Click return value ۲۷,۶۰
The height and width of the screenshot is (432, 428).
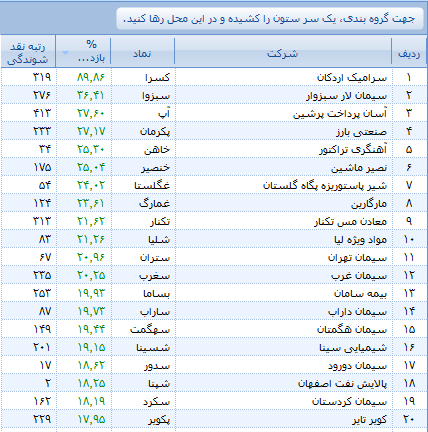tap(91, 114)
